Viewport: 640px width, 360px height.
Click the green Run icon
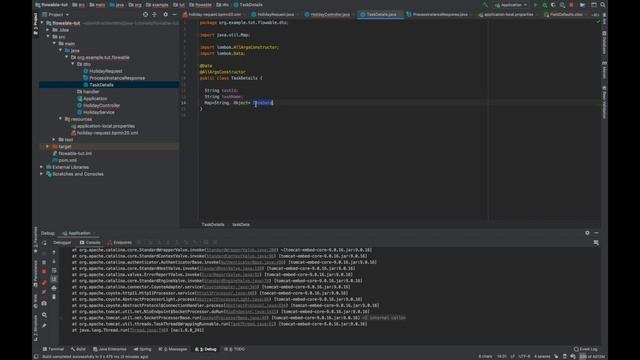tap(536, 5)
